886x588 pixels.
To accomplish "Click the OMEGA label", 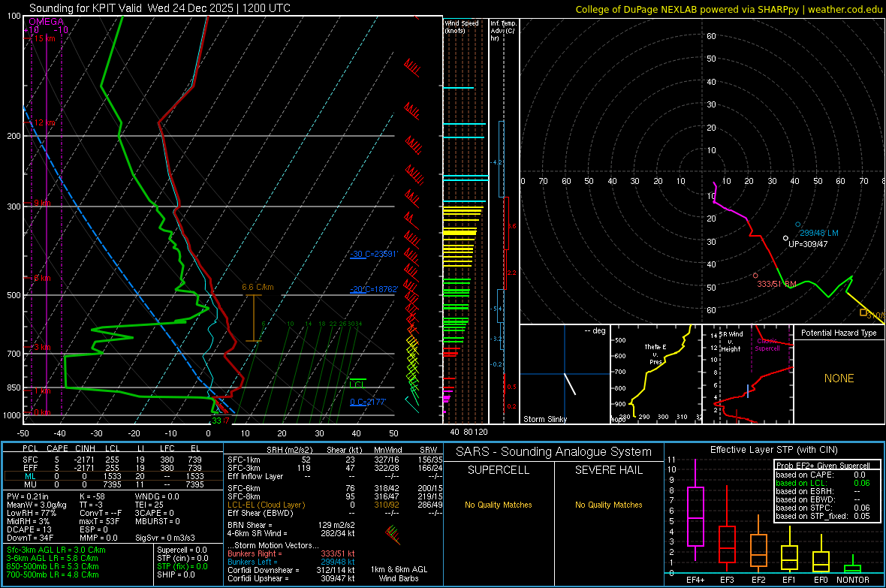I will [x=47, y=22].
